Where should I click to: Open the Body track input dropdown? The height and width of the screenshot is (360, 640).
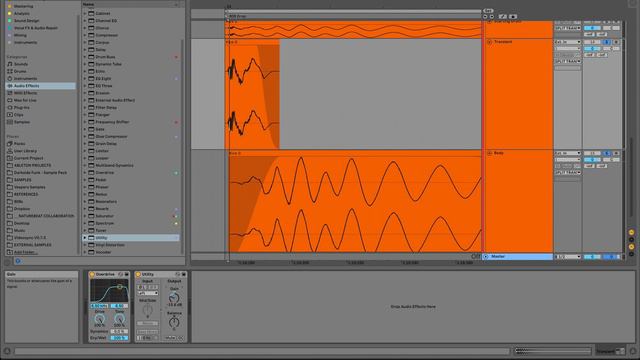click(567, 153)
